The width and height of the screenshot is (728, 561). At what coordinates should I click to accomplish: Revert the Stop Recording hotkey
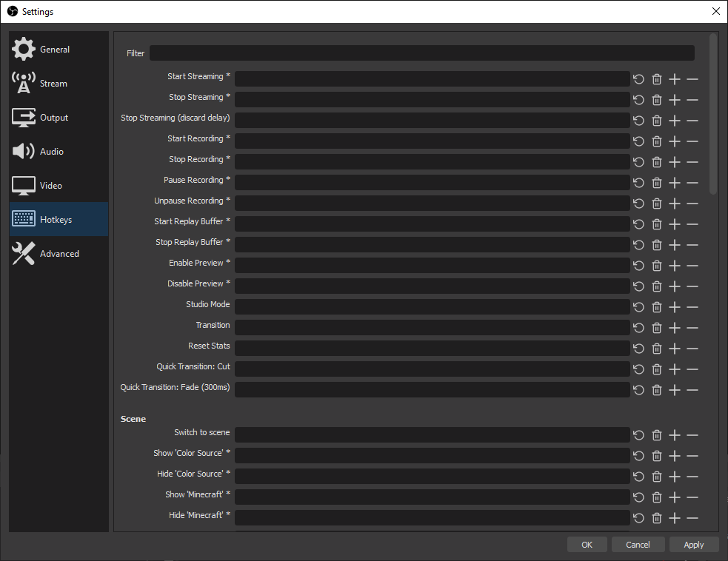point(638,161)
